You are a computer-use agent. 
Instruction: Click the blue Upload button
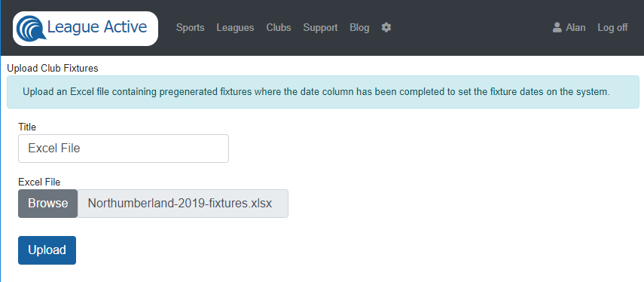click(x=47, y=250)
